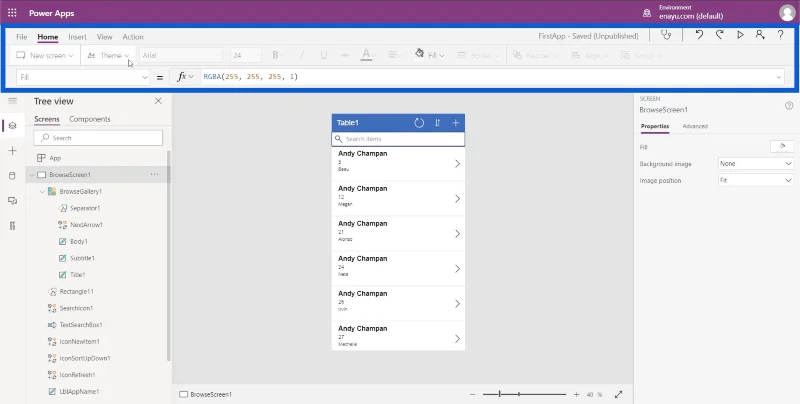Viewport: 800px width, 404px height.
Task: Open the Arial font dropdown
Action: click(x=181, y=55)
